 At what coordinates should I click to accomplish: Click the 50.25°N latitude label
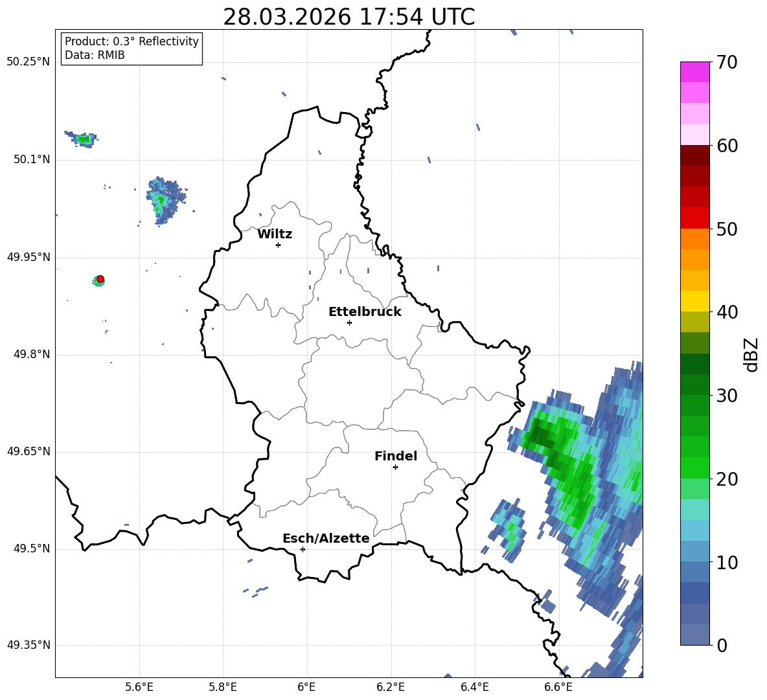(29, 62)
